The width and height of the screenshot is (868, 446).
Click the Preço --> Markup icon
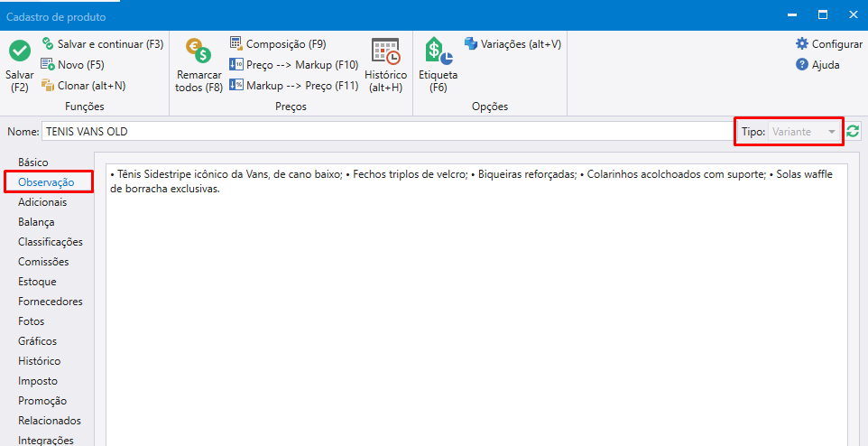(235, 64)
